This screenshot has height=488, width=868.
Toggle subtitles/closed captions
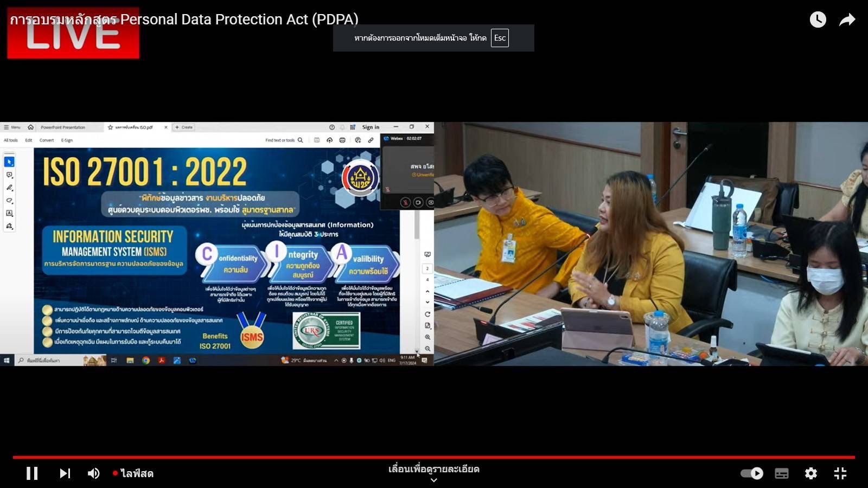click(782, 473)
